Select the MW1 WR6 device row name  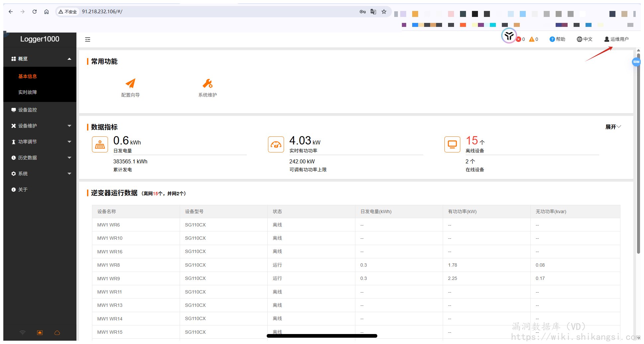coord(109,225)
